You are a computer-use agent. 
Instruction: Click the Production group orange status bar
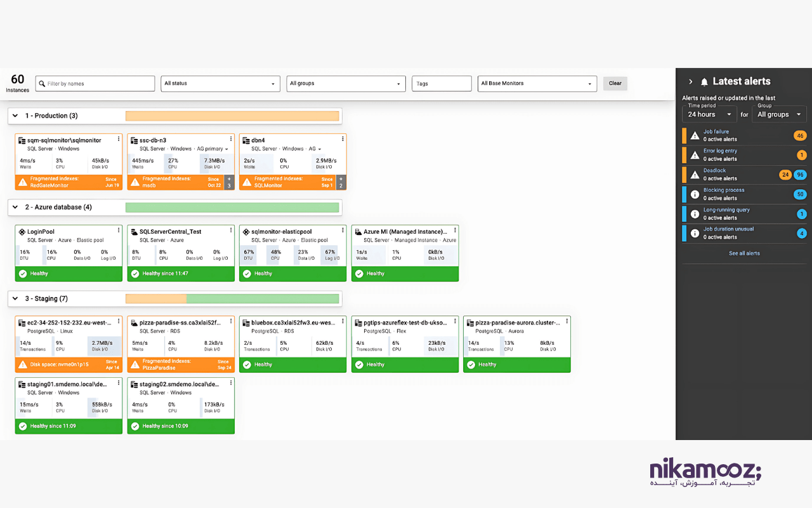(232, 116)
